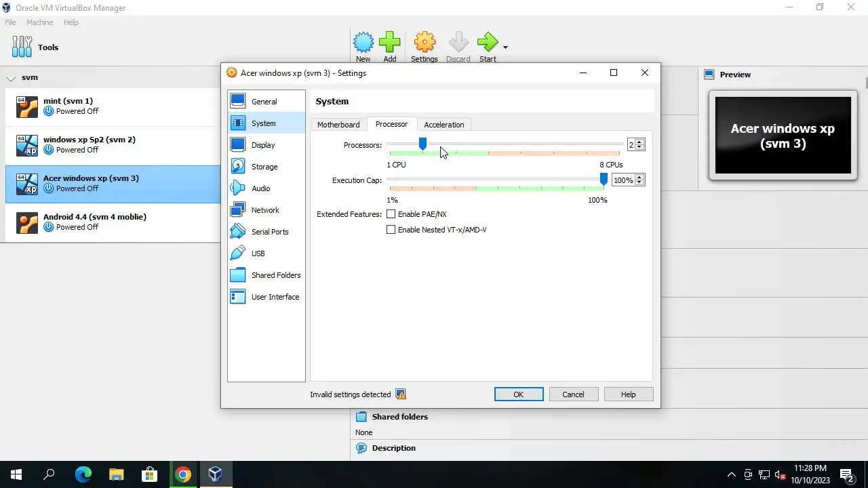Select the Android 4.4 (svm 4 moblie) machine

(x=113, y=222)
